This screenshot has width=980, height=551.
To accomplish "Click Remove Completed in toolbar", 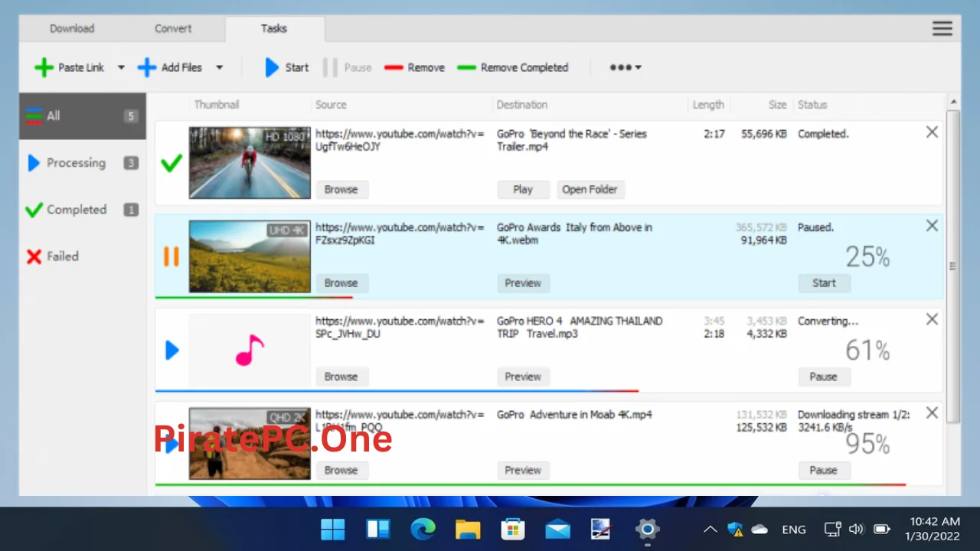I will (513, 67).
